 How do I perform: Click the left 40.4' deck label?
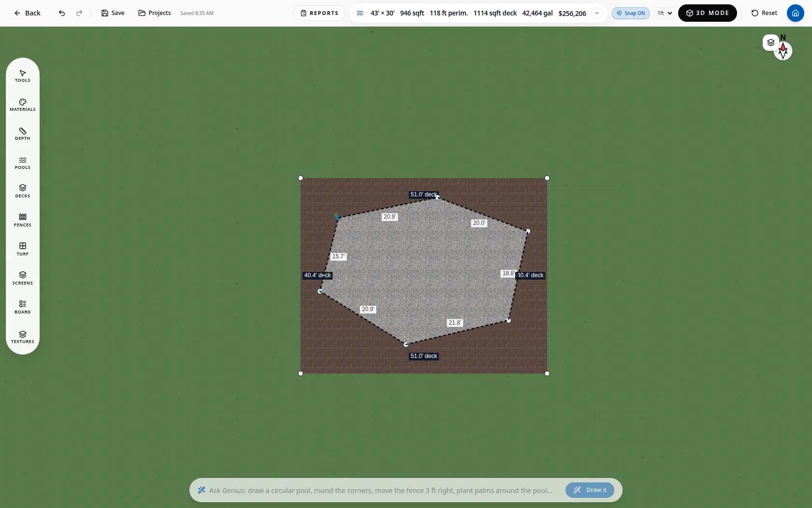pyautogui.click(x=318, y=275)
